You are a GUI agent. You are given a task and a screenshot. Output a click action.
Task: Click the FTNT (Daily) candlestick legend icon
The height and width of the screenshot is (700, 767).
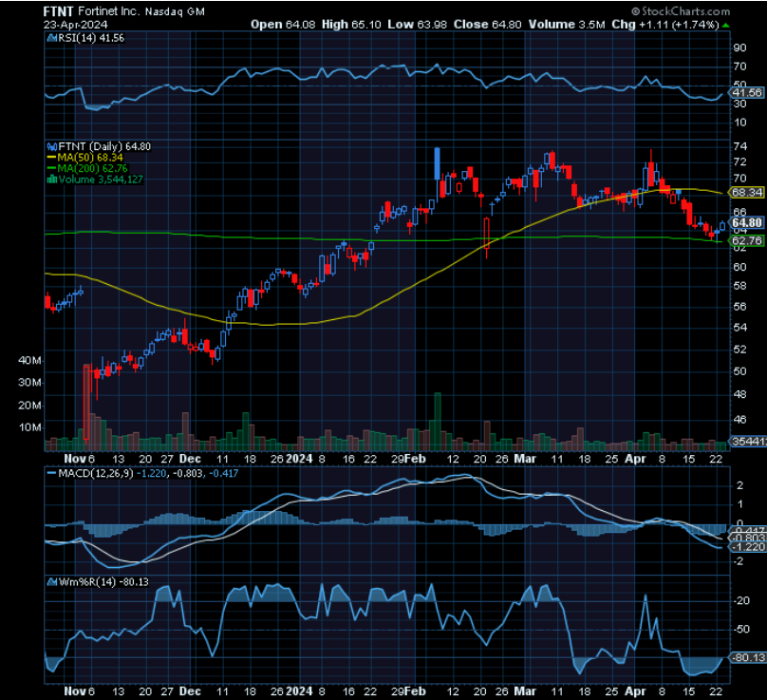pyautogui.click(x=51, y=146)
